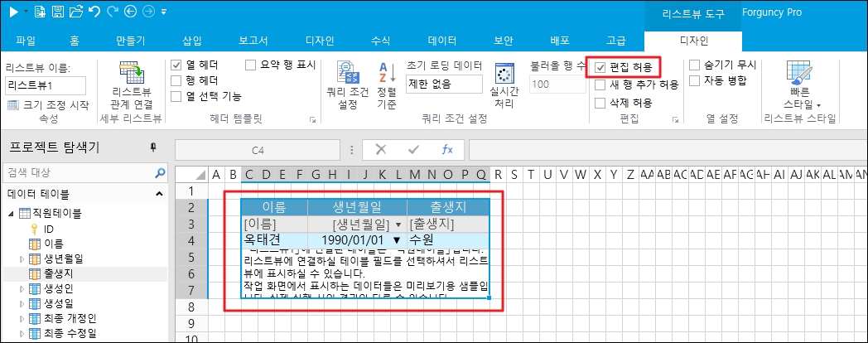Pin the 프로젝트 탐색기 panel
The height and width of the screenshot is (343, 868).
pos(152,147)
